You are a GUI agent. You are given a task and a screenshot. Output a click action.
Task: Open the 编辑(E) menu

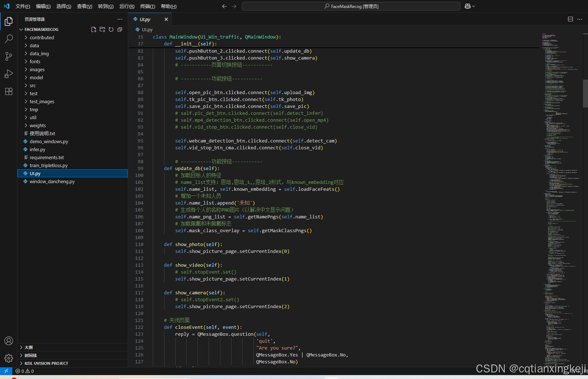click(43, 6)
